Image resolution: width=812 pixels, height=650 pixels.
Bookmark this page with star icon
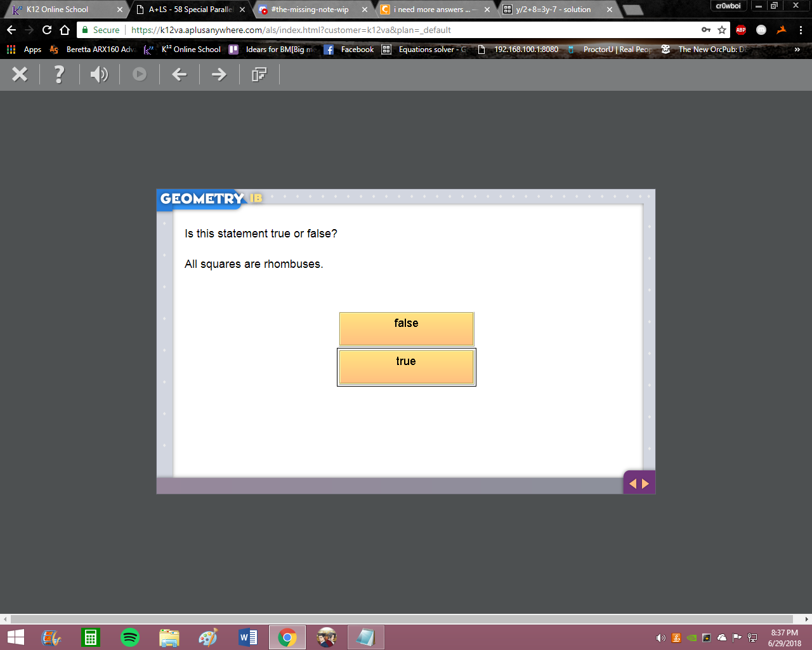722,30
